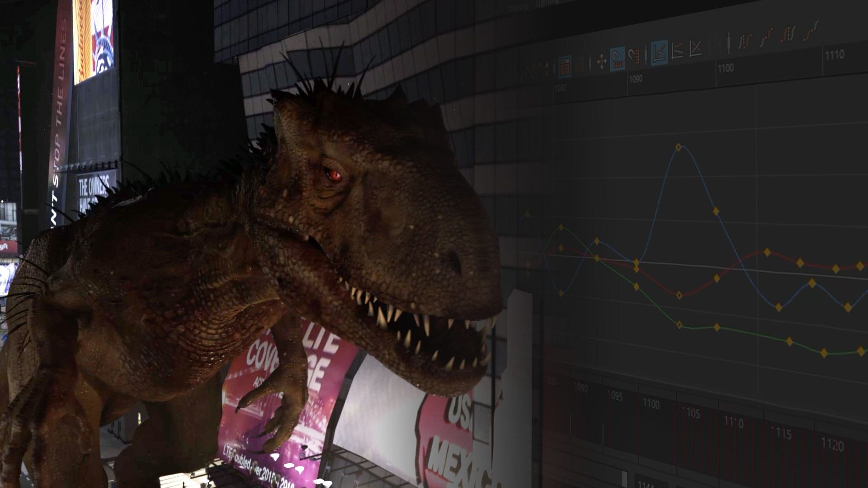Open the Shading menu

pyautogui.click(x=517, y=8)
